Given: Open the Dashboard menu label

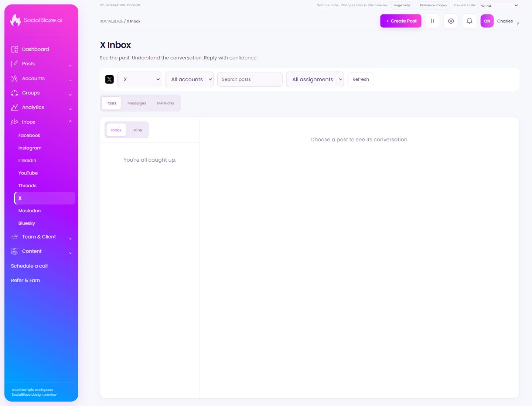Looking at the screenshot, I should click(x=35, y=49).
